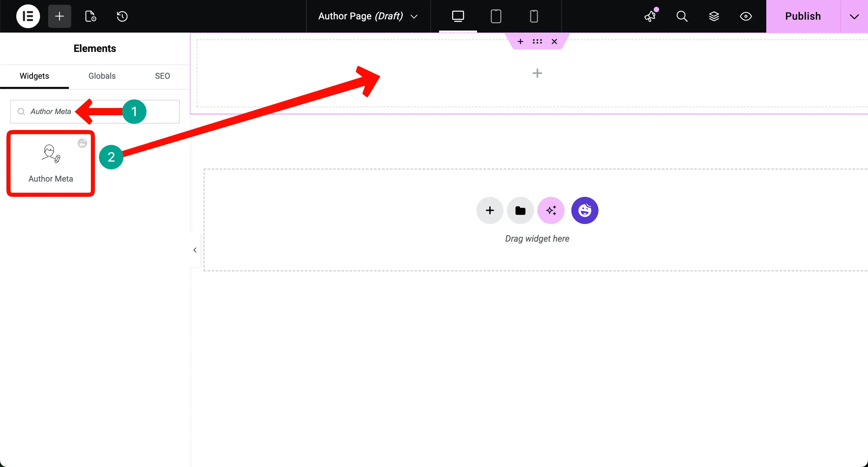Open the page settings document icon
Screen dimensions: 868x467
pyautogui.click(x=90, y=16)
